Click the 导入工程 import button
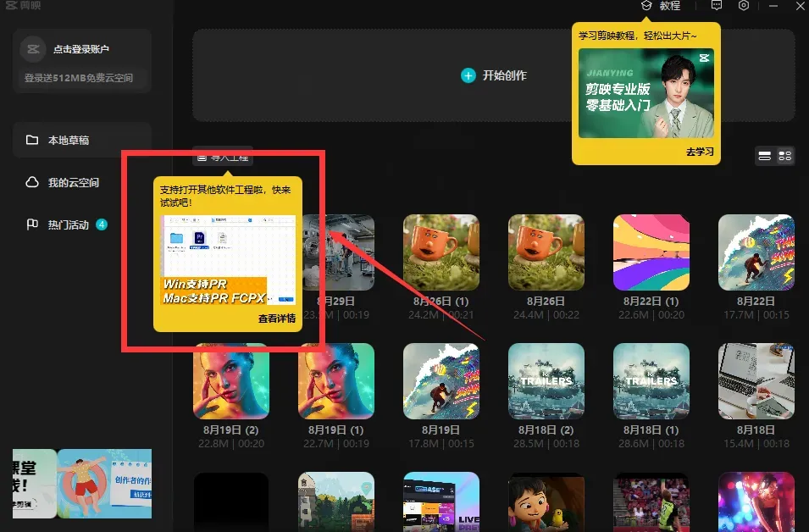 [x=223, y=157]
